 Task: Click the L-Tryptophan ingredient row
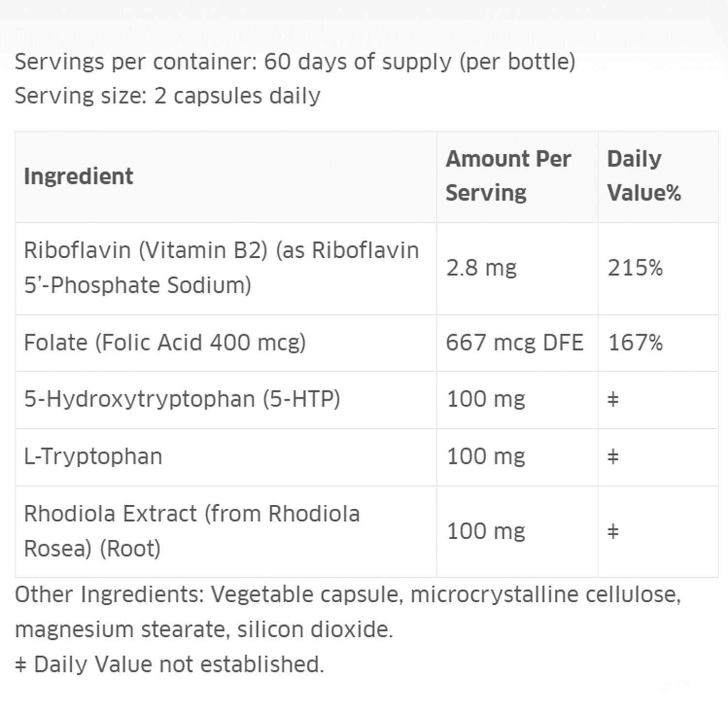point(93,457)
